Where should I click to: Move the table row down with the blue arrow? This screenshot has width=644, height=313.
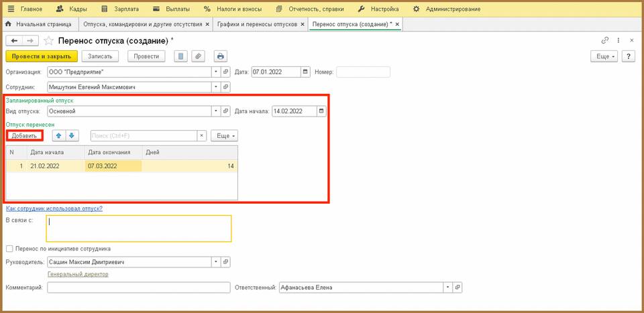pos(72,135)
